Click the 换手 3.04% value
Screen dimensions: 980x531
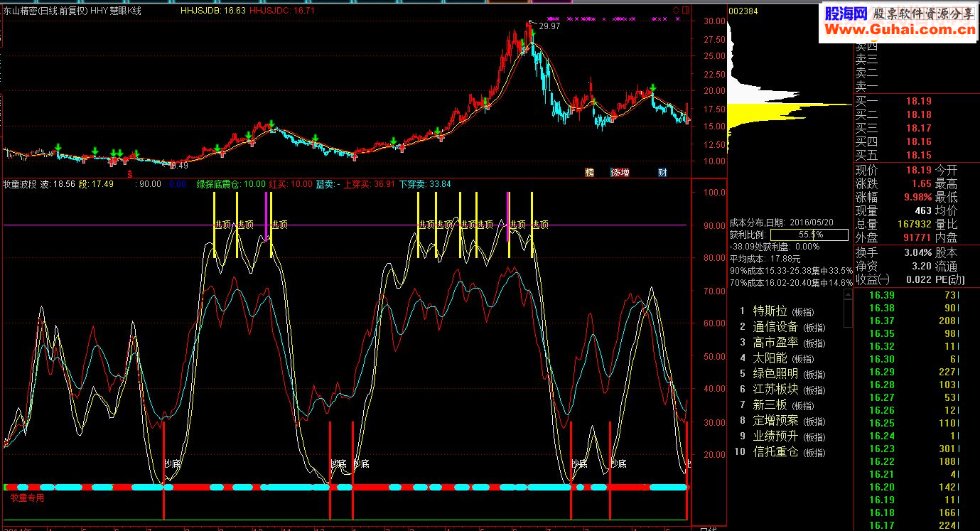918,252
